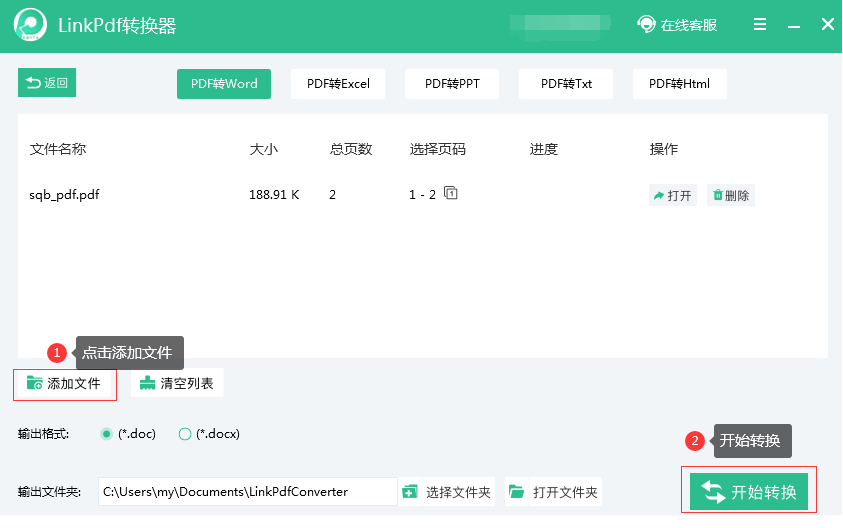Click the page selection icon next to 1 - 2
Screen dimensions: 843x528
451,192
